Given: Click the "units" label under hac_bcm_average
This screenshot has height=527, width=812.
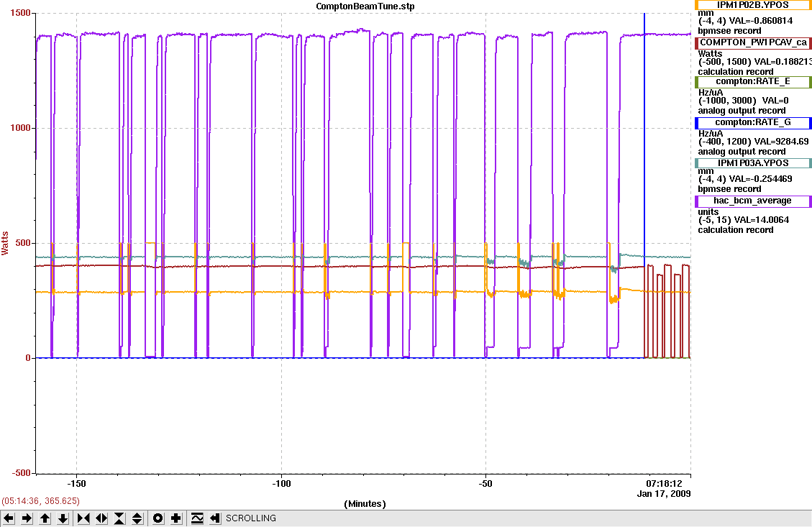Looking at the screenshot, I should 708,211.
